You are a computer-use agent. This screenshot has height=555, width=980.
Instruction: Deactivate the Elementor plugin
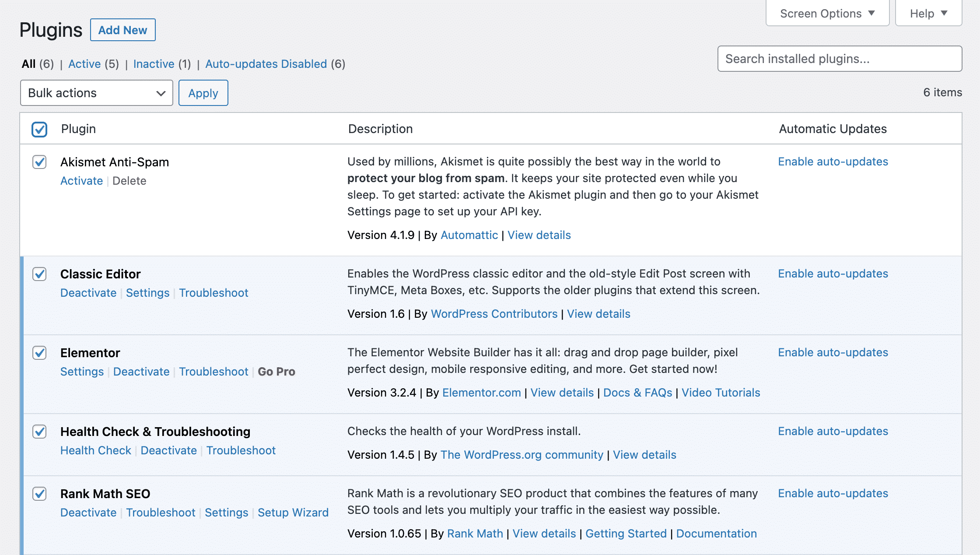pyautogui.click(x=141, y=372)
